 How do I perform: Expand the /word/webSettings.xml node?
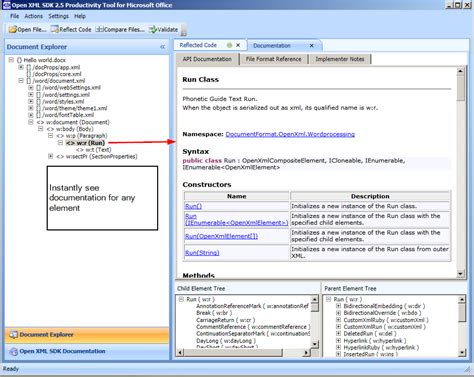tap(31, 88)
